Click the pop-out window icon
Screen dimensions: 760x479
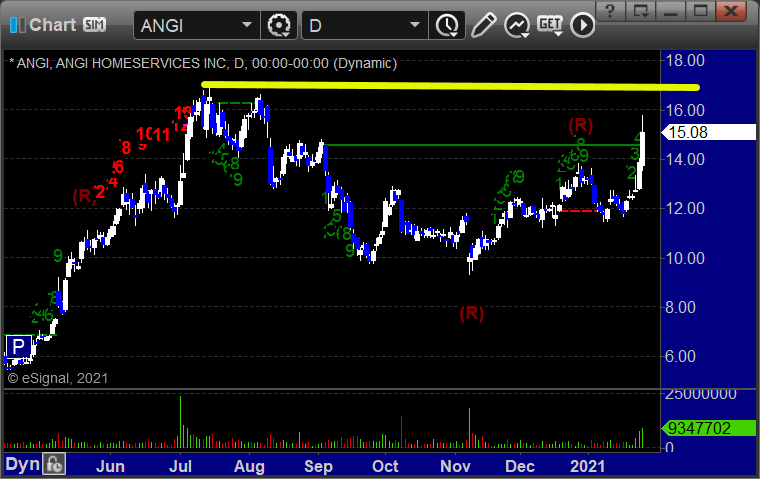pos(641,11)
